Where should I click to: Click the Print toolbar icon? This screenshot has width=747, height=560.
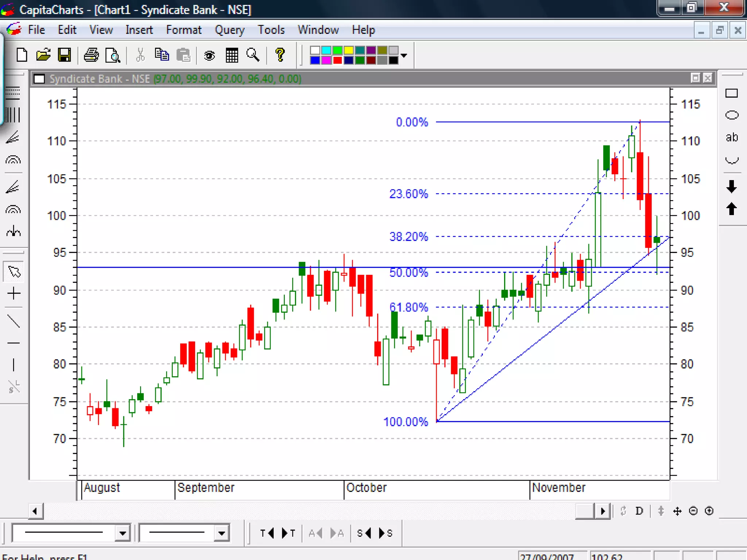pyautogui.click(x=91, y=55)
